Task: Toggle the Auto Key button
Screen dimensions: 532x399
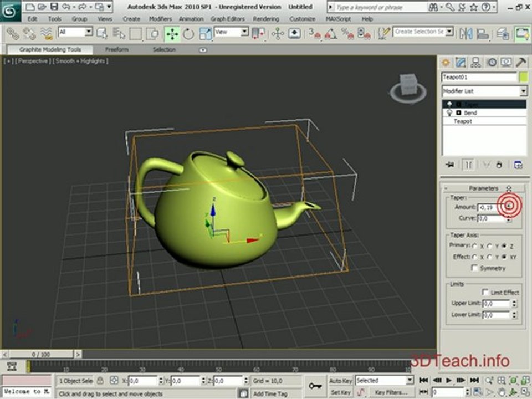Action: click(x=341, y=381)
